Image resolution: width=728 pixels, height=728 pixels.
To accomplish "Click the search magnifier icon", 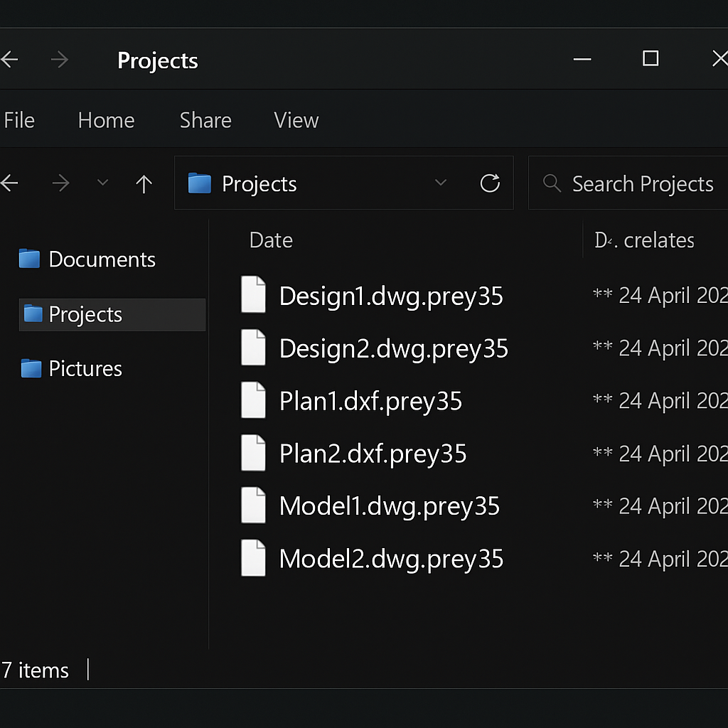I will (x=552, y=183).
